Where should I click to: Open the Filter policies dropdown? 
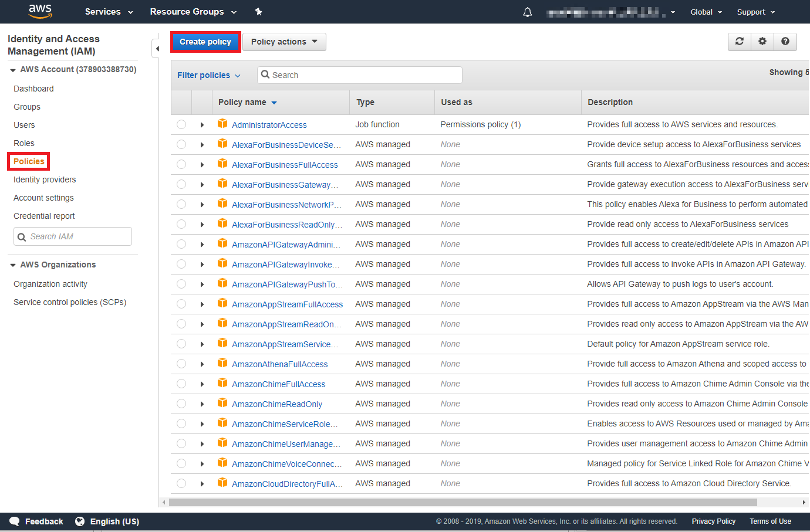[209, 75]
